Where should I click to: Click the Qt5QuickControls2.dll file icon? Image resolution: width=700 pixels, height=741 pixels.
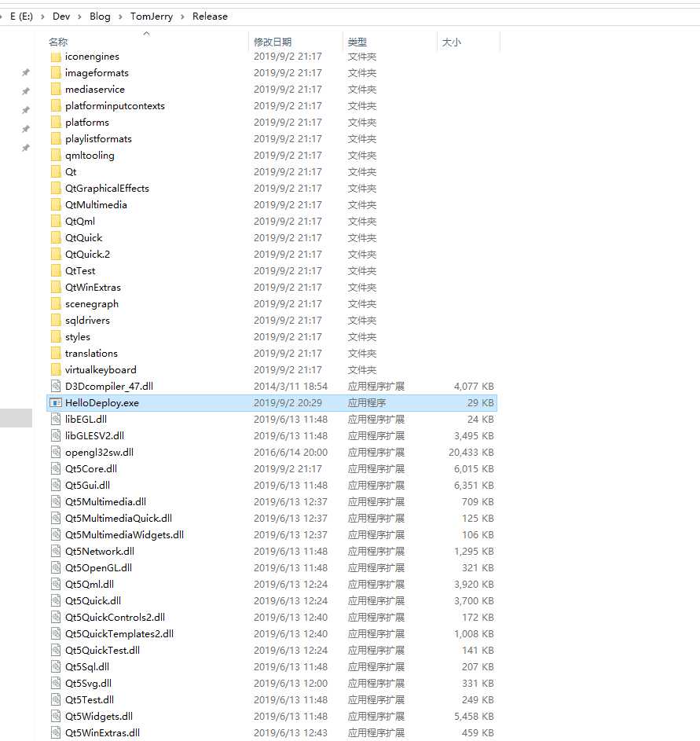click(x=56, y=618)
